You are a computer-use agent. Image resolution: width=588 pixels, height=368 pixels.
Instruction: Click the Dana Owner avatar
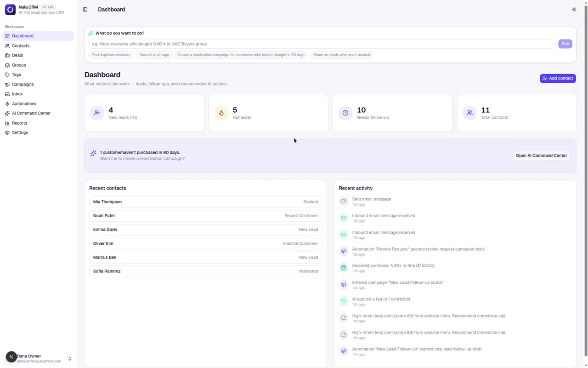tap(11, 357)
